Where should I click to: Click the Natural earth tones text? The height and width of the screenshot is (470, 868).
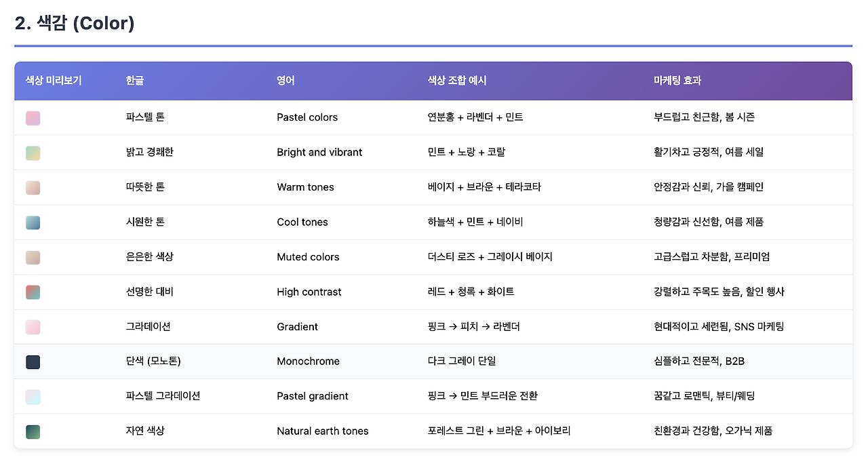coord(323,431)
